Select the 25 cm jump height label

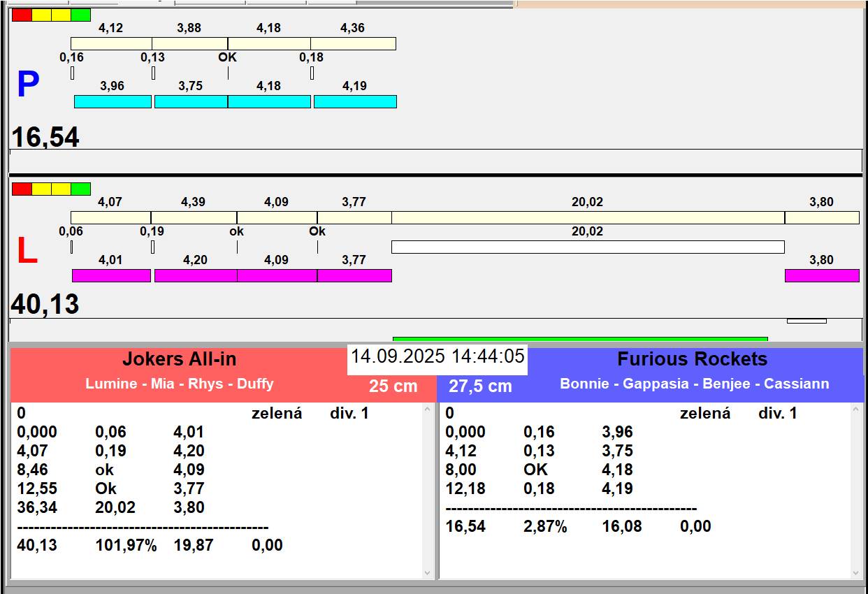point(393,386)
